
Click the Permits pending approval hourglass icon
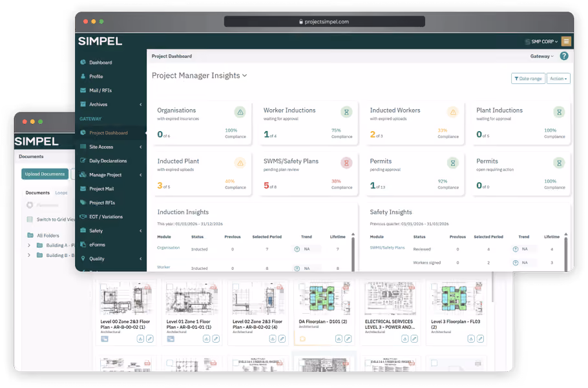click(453, 163)
